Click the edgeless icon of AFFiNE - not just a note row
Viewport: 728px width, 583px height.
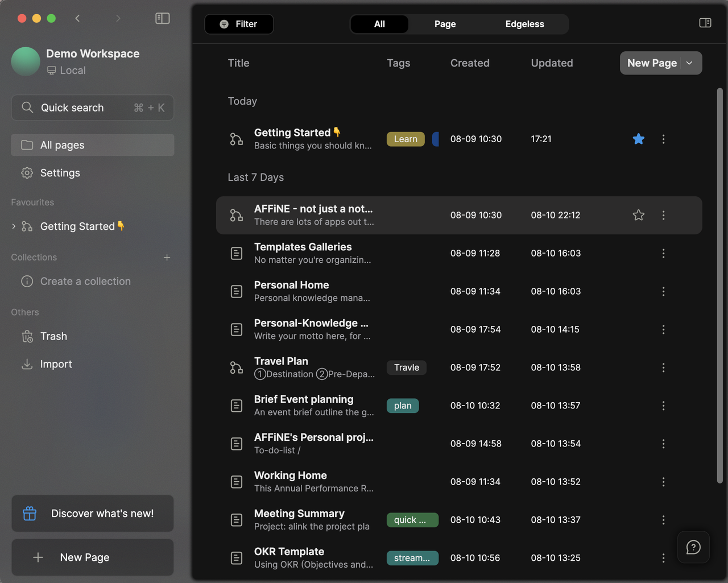click(x=237, y=215)
